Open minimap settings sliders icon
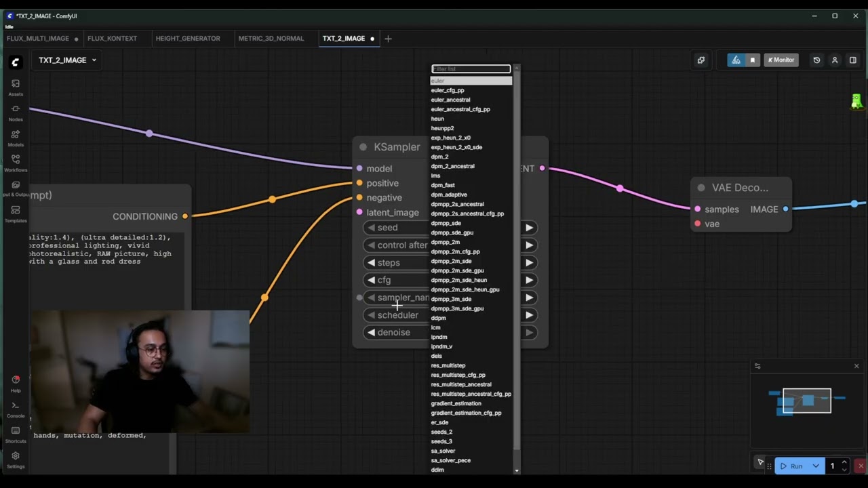868x488 pixels. point(757,366)
